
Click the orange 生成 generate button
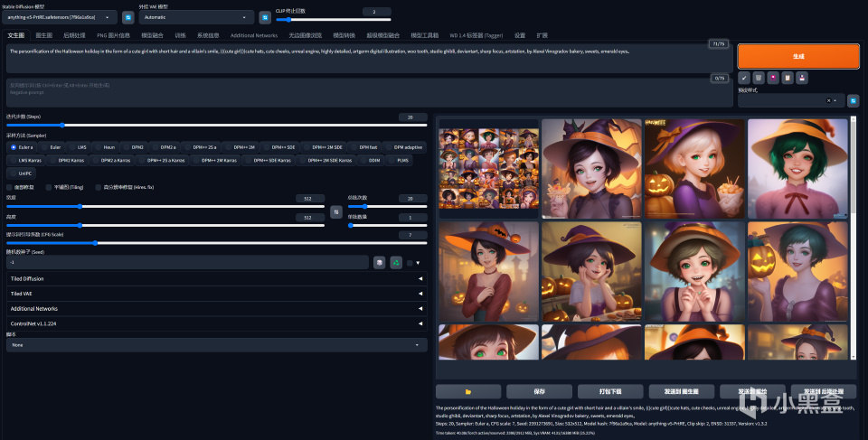pyautogui.click(x=798, y=56)
